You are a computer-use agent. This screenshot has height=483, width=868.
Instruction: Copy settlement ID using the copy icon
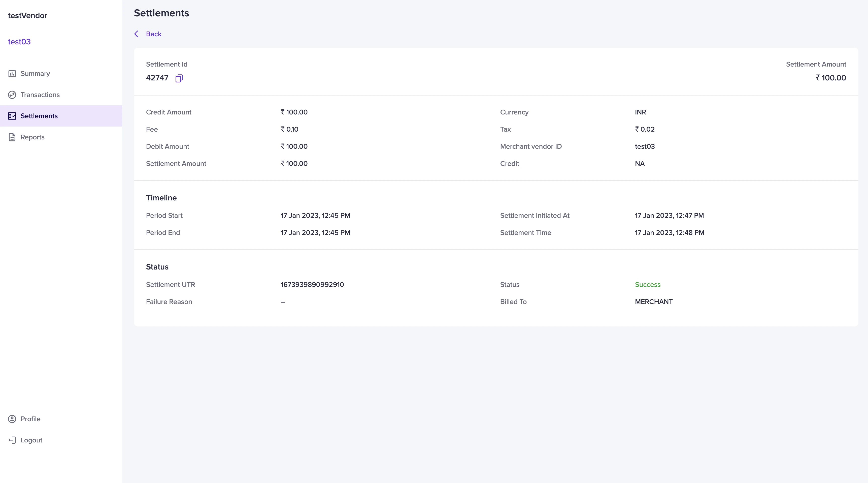point(179,78)
